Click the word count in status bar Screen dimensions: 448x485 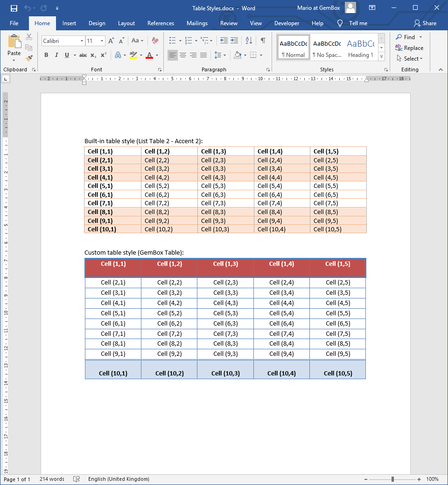tap(51, 479)
